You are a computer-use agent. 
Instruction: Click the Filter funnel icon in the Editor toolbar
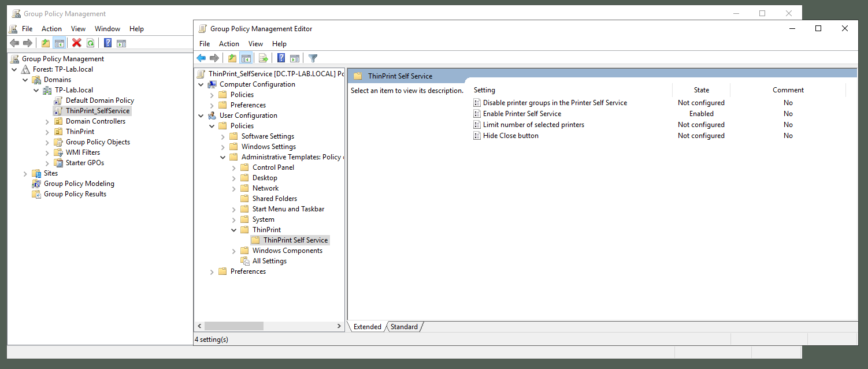coord(313,58)
